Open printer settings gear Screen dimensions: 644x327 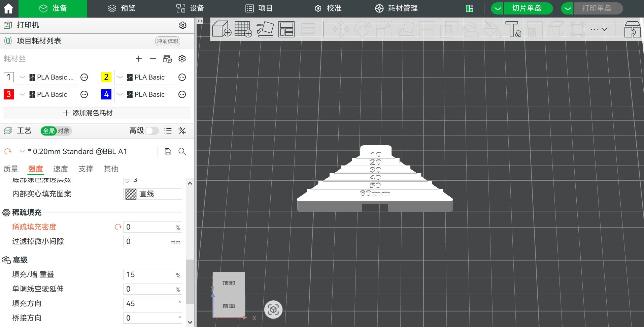[x=183, y=25]
